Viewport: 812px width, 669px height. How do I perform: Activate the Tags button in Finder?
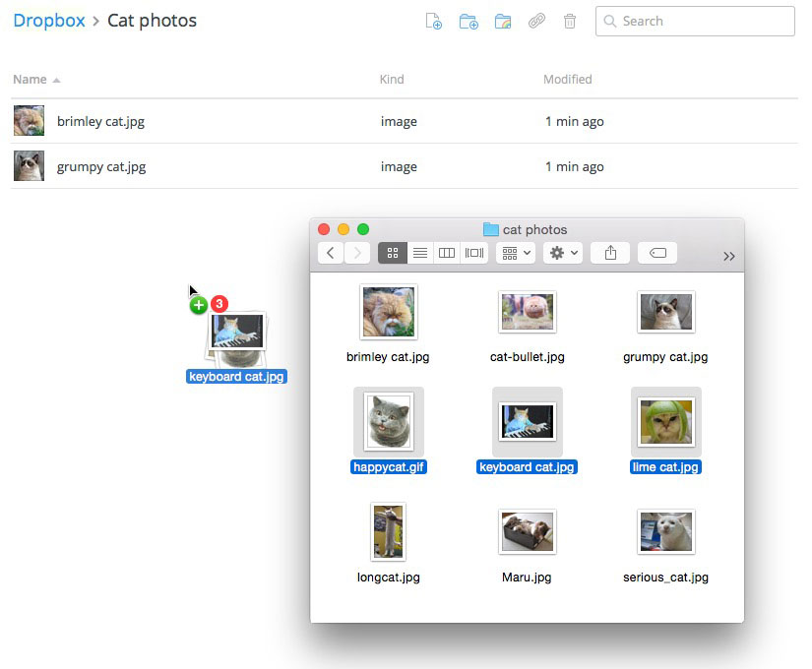click(656, 252)
